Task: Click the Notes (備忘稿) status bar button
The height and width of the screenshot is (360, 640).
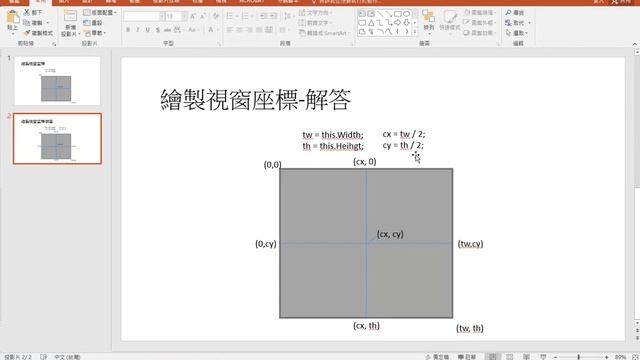Action: [437, 357]
